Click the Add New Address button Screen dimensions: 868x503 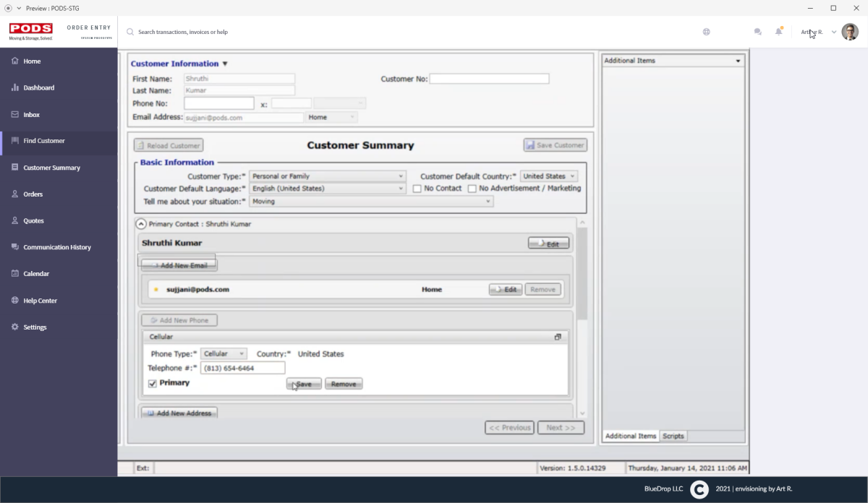(x=179, y=413)
